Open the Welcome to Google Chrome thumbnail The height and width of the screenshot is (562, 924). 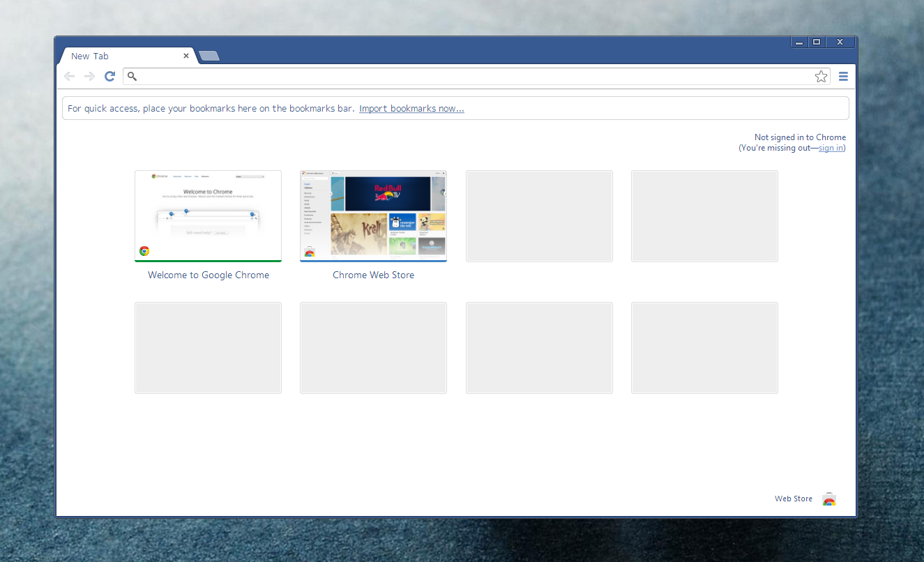pyautogui.click(x=208, y=216)
